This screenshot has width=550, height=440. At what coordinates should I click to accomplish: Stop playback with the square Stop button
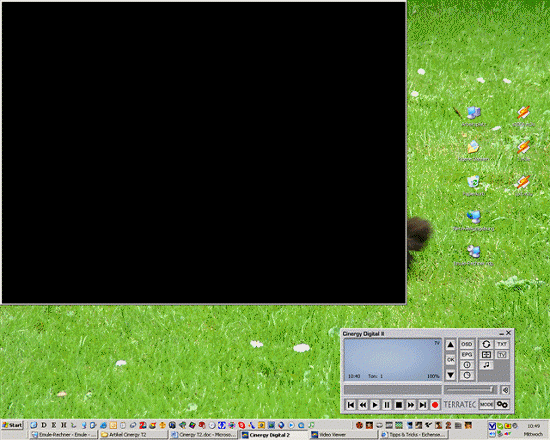399,405
